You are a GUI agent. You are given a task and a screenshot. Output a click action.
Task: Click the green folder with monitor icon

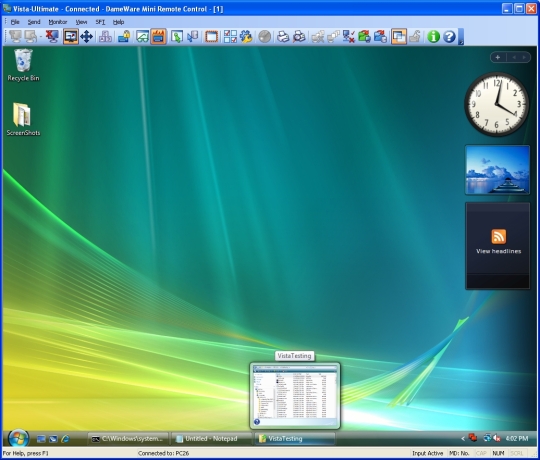click(x=364, y=36)
